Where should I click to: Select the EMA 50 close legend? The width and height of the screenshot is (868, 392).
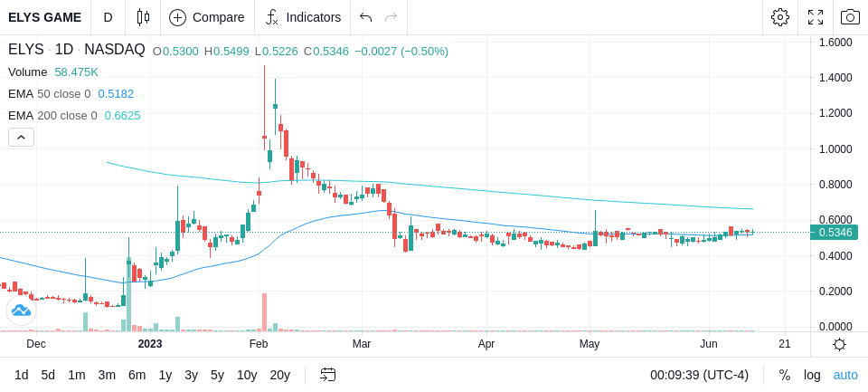(49, 94)
